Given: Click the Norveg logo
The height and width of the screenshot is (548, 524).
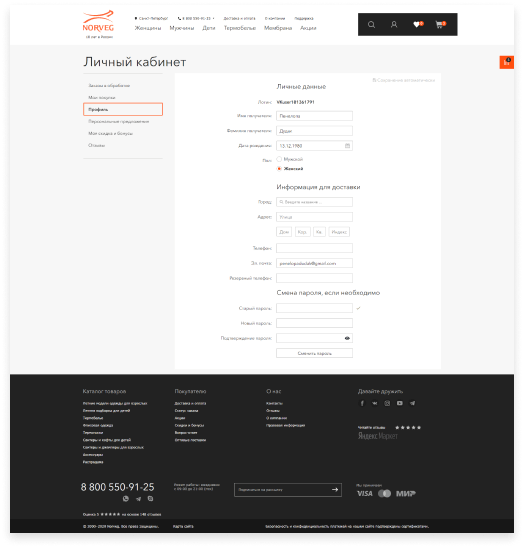Looking at the screenshot, I should pos(99,24).
